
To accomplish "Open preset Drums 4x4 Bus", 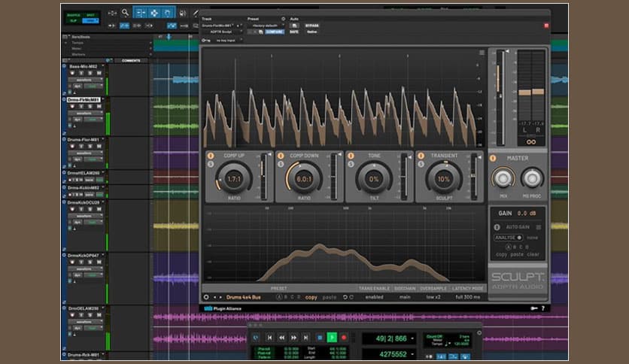I will tap(244, 297).
